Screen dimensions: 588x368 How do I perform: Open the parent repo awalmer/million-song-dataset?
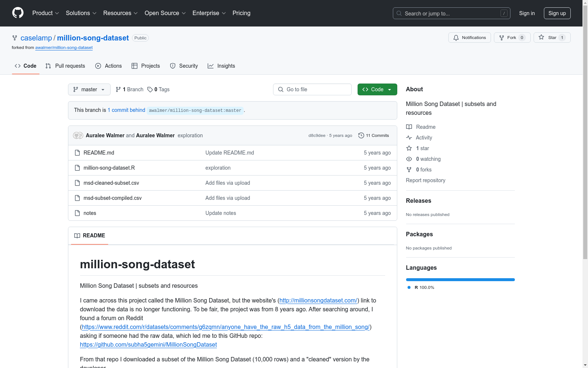pos(64,47)
